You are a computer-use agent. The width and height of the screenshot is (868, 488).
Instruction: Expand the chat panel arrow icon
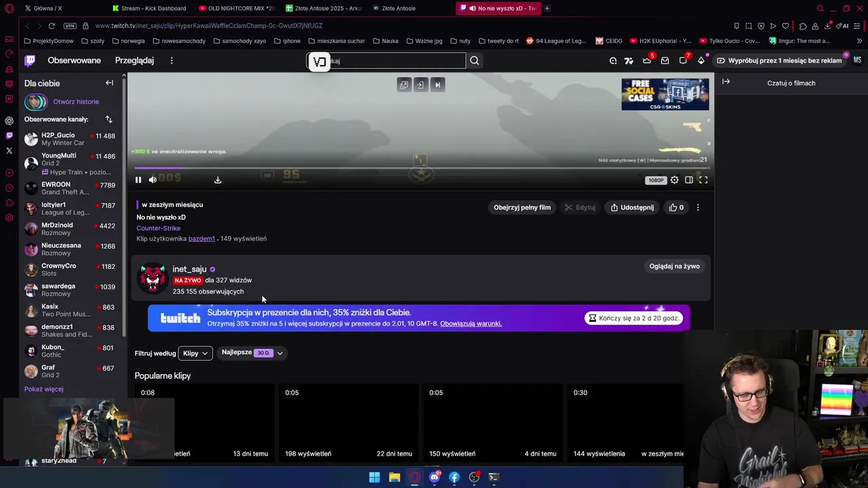726,82
